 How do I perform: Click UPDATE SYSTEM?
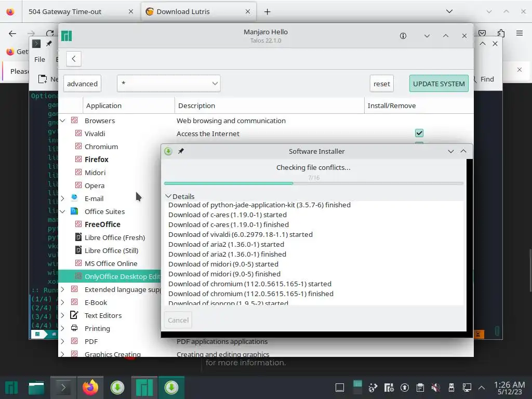coord(438,84)
